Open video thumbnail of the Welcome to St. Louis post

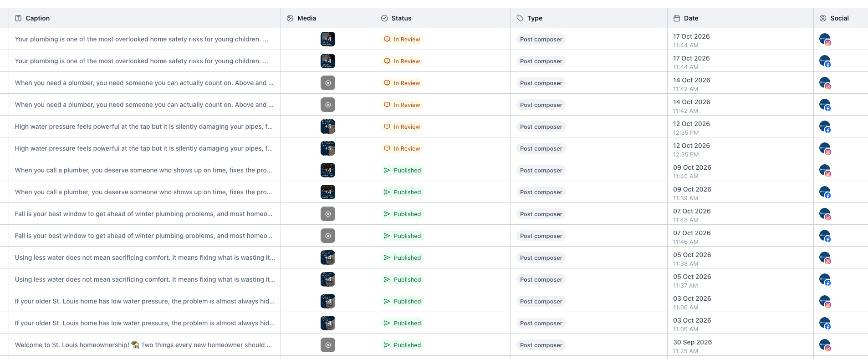pyautogui.click(x=328, y=345)
